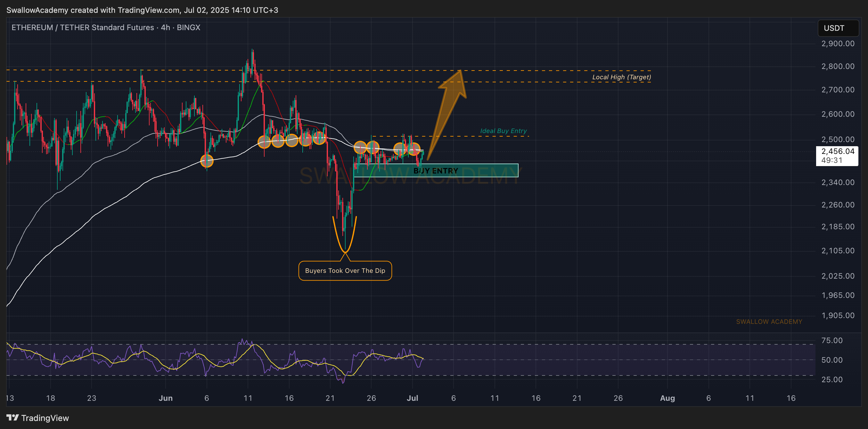Click the 'Jul' date on time axis
The image size is (868, 429).
point(412,398)
